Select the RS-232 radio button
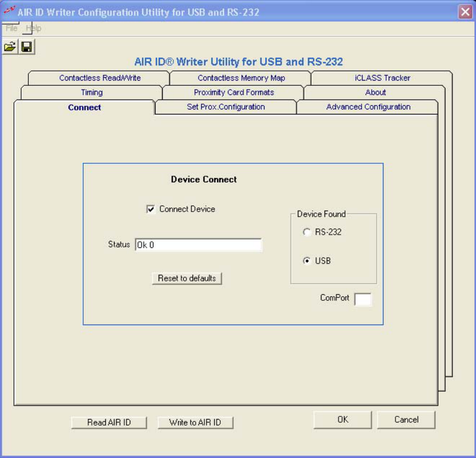The image size is (476, 458). pos(307,232)
